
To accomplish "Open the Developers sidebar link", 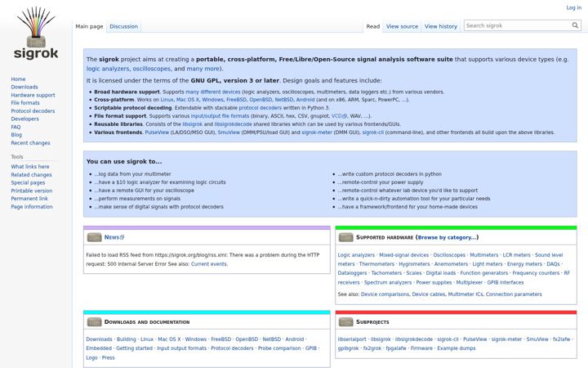I will coord(24,119).
